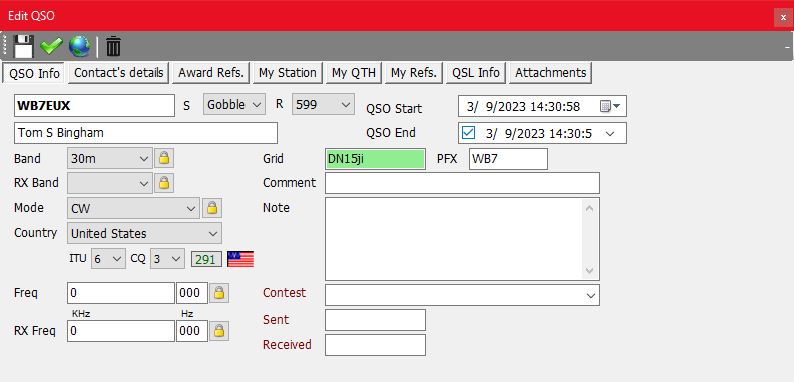The image size is (794, 382).
Task: Click the toolbar drag grip handle
Action: 6,46
